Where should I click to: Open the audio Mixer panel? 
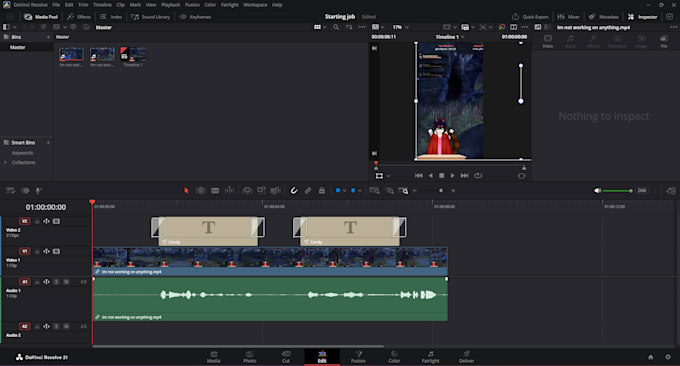569,17
